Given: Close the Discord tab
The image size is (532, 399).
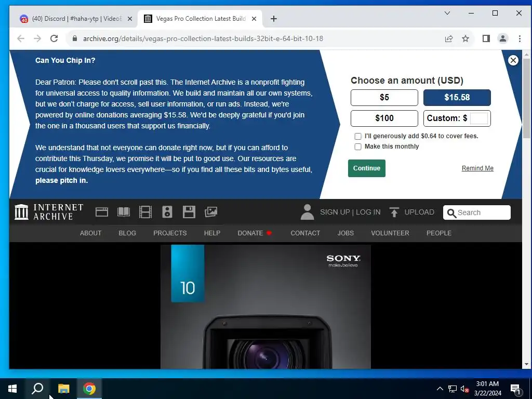Looking at the screenshot, I should click(x=129, y=19).
